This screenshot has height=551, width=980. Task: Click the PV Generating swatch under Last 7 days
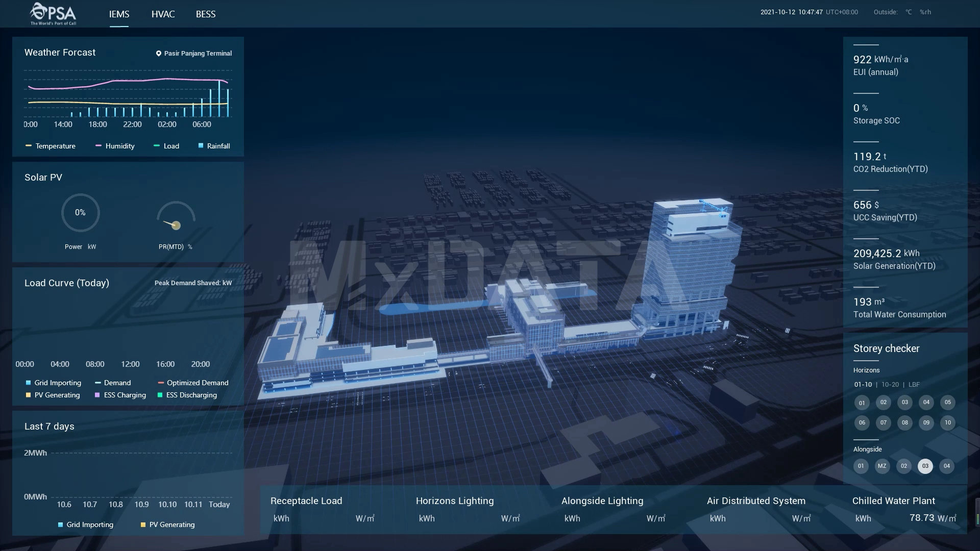(143, 525)
